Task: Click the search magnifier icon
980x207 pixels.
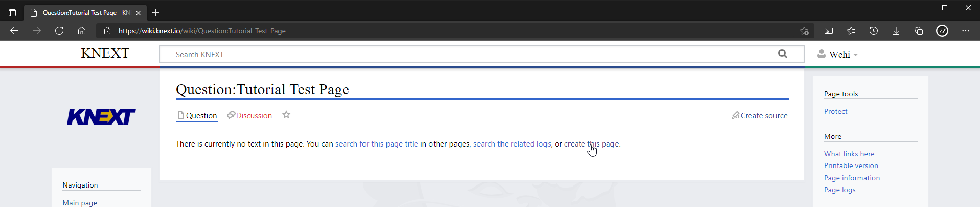Action: pyautogui.click(x=782, y=54)
